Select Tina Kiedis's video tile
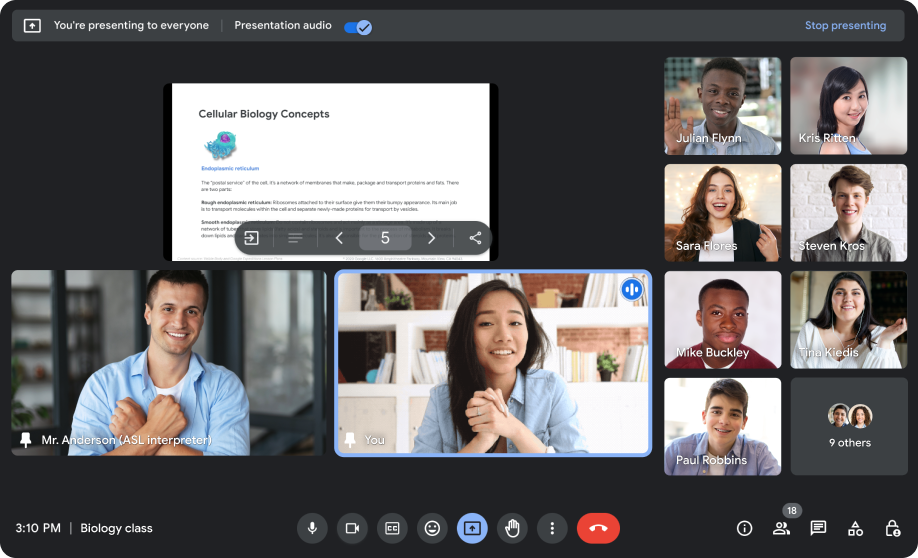918x558 pixels. [848, 320]
